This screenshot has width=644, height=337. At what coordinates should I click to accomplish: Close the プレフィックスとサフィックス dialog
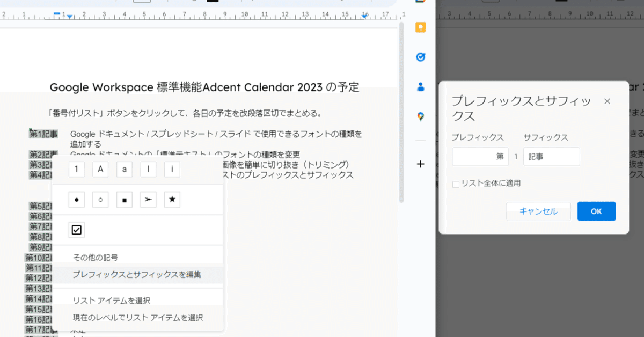click(x=607, y=101)
